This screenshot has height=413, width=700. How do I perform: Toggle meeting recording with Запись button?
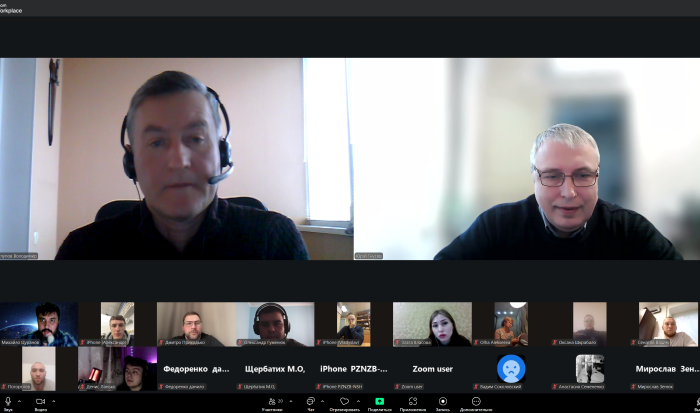[x=443, y=400]
